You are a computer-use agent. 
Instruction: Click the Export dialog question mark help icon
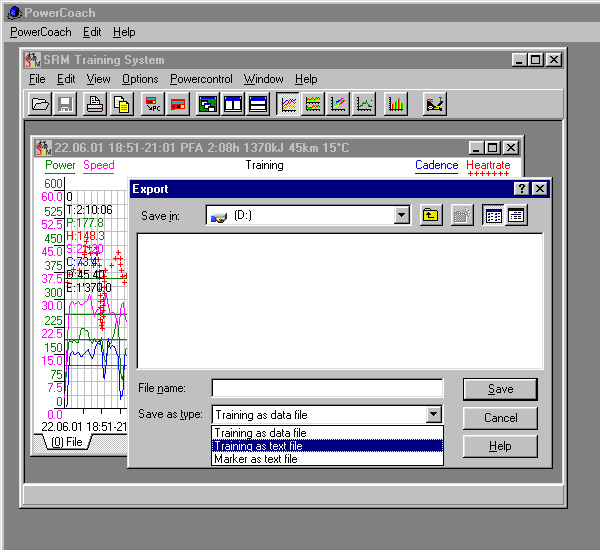pos(522,188)
